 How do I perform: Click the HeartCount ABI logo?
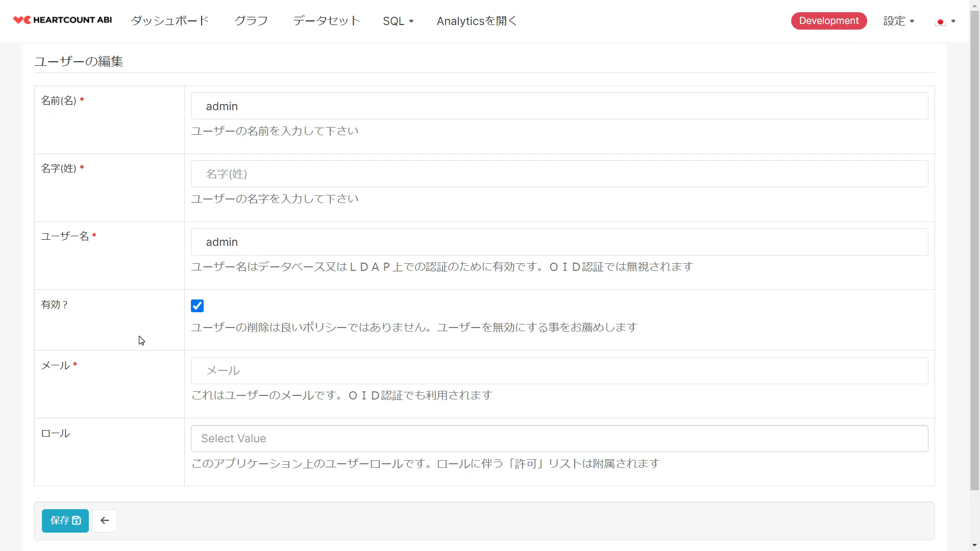[x=62, y=20]
